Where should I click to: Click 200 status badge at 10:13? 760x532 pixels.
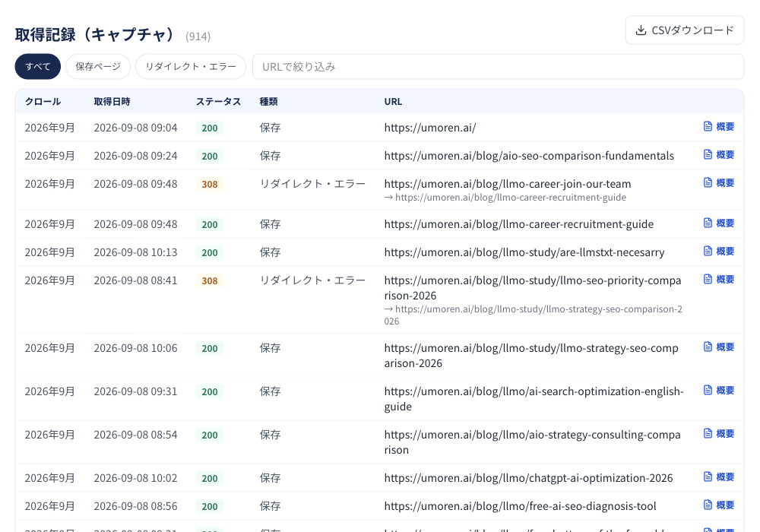210,252
